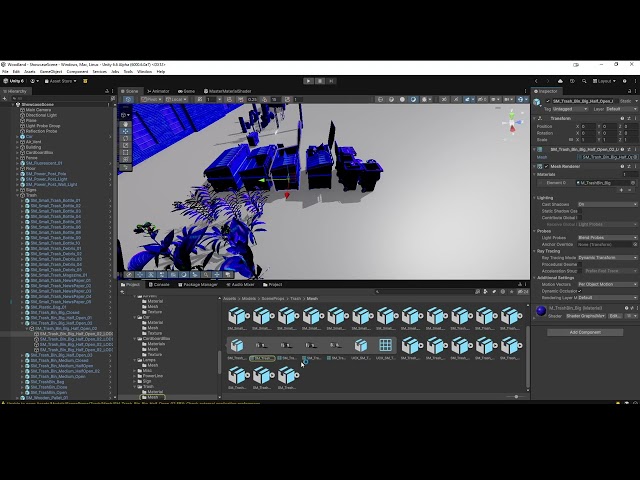Click the Play button in the top toolbar
The height and width of the screenshot is (480, 640).
tap(308, 81)
